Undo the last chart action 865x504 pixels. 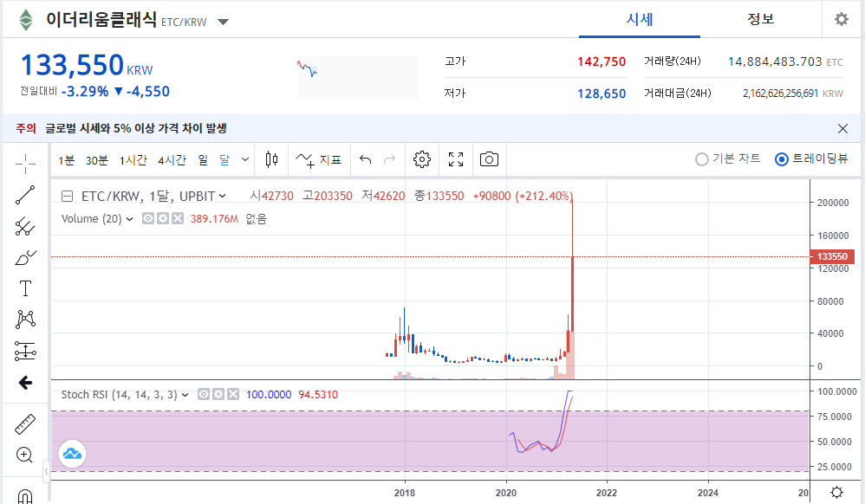(365, 159)
